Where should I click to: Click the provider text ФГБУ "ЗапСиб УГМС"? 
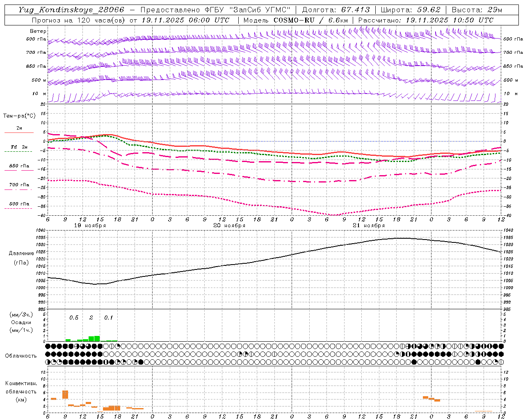(x=247, y=10)
